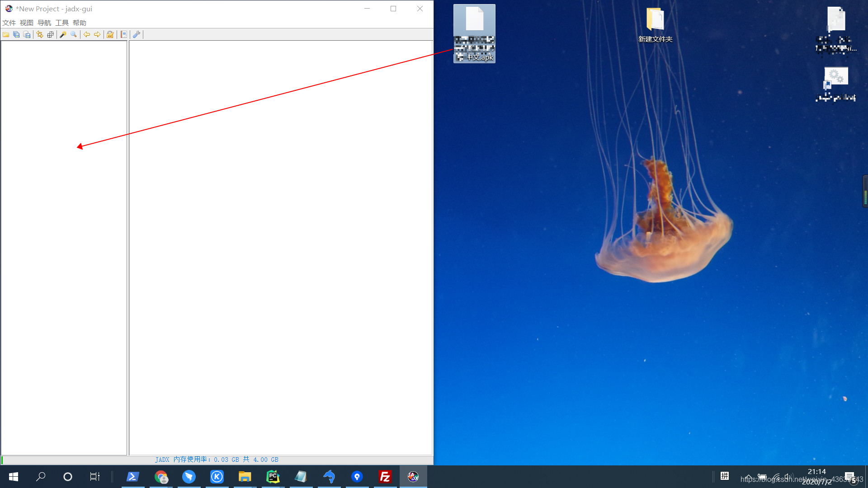The image size is (868, 488).
Task: Open the 文件 menu
Action: [9, 23]
